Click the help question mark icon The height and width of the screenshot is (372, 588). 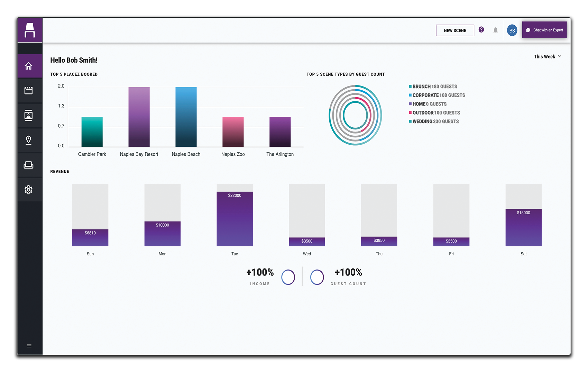pyautogui.click(x=481, y=30)
